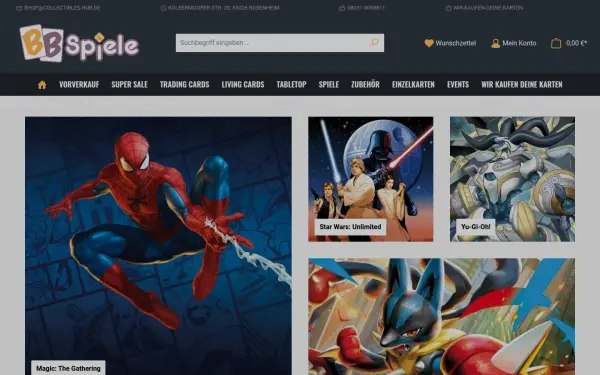Click the 0,00 € cart total
Viewport: 600px width, 375px height.
pos(576,43)
